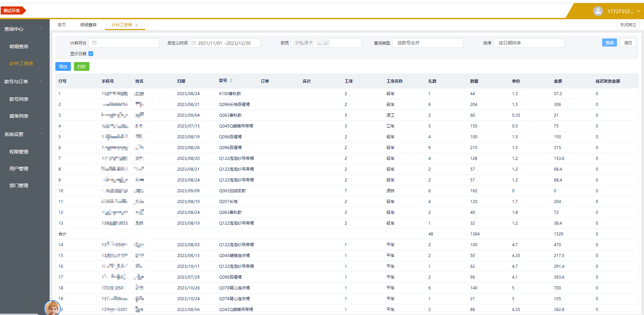The width and height of the screenshot is (644, 315).
Task: Click the 测试环境 red tag
Action: point(13,11)
